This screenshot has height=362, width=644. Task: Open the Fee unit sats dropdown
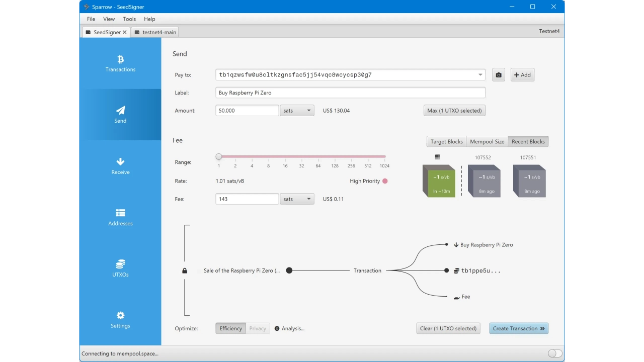(297, 199)
